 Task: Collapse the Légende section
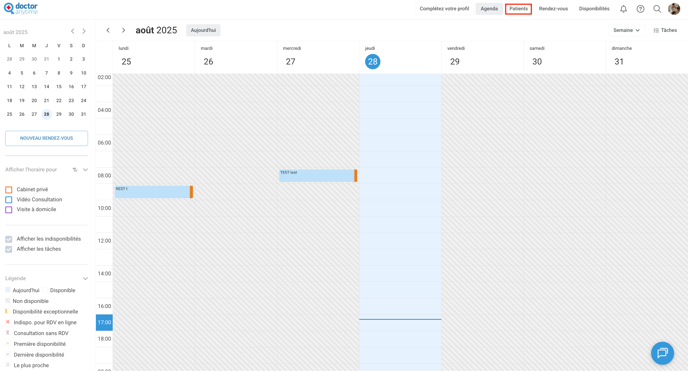(85, 278)
